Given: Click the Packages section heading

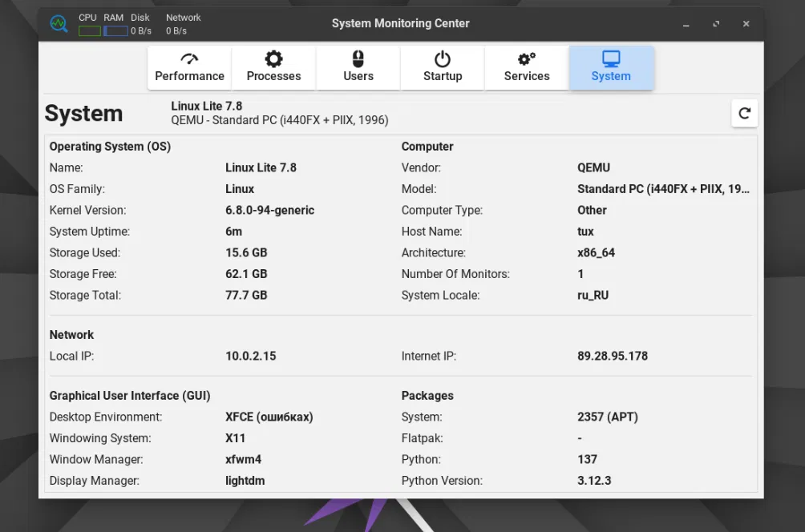Looking at the screenshot, I should coord(427,396).
